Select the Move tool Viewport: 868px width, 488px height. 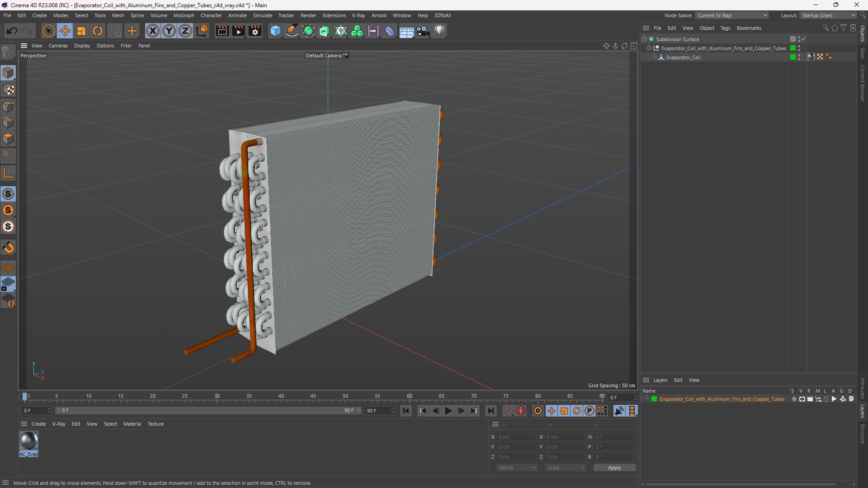[65, 31]
